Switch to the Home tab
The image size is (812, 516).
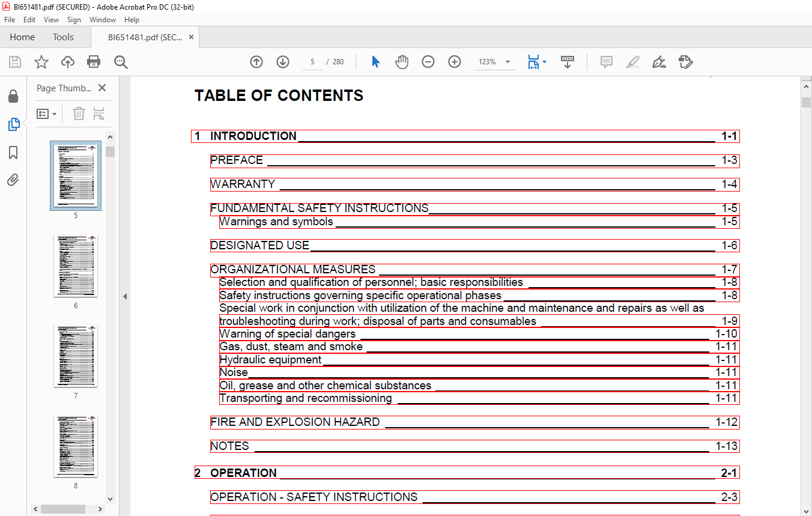pyautogui.click(x=22, y=37)
